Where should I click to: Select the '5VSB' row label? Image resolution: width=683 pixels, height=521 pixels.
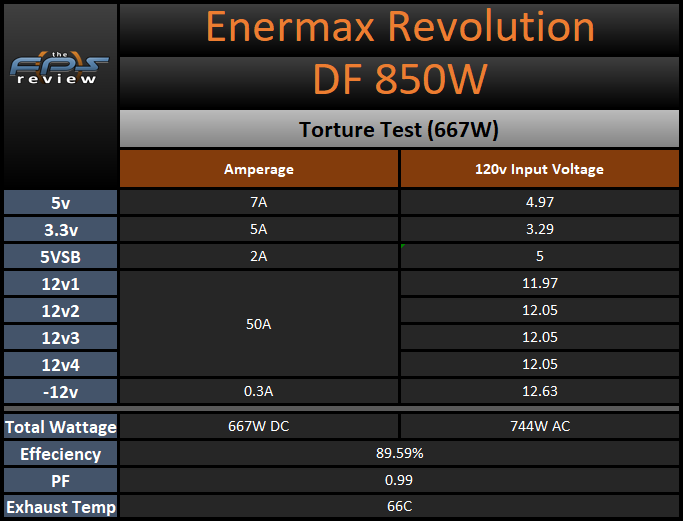coord(61,257)
